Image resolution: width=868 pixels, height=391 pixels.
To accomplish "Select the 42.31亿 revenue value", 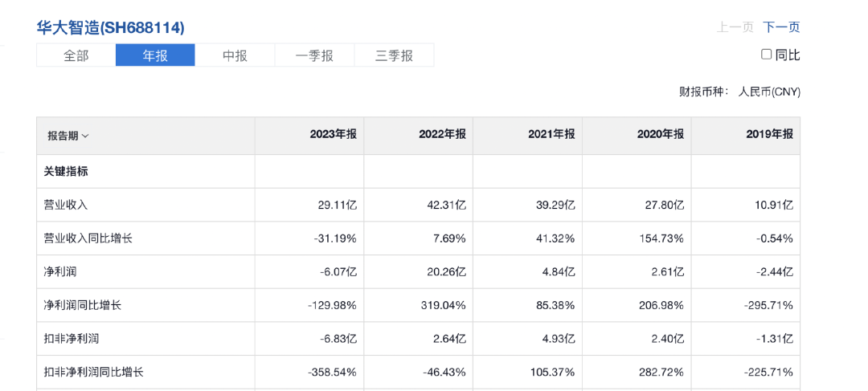I will 448,206.
